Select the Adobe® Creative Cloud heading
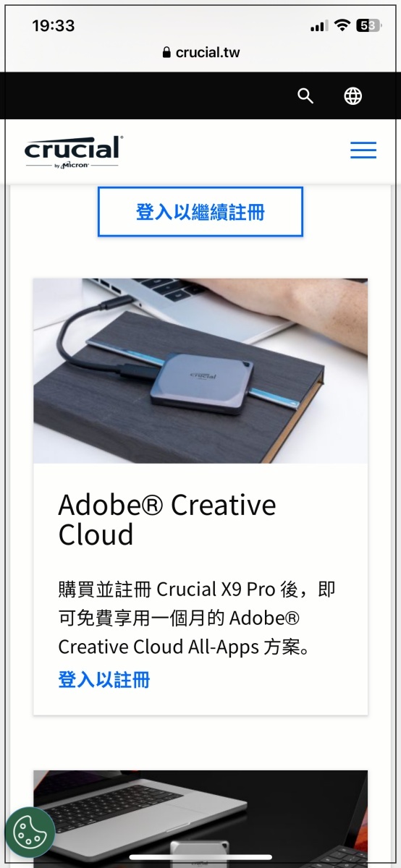 pos(167,519)
